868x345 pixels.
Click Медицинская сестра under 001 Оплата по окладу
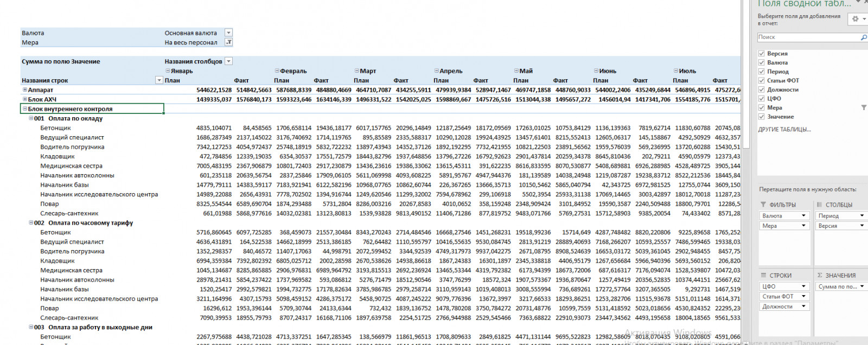(71, 166)
